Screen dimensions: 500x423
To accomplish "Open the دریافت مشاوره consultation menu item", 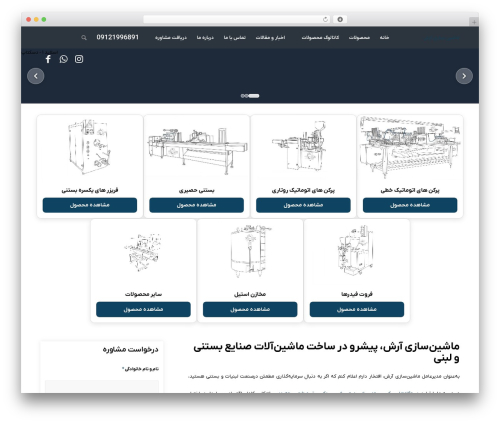I will point(171,37).
